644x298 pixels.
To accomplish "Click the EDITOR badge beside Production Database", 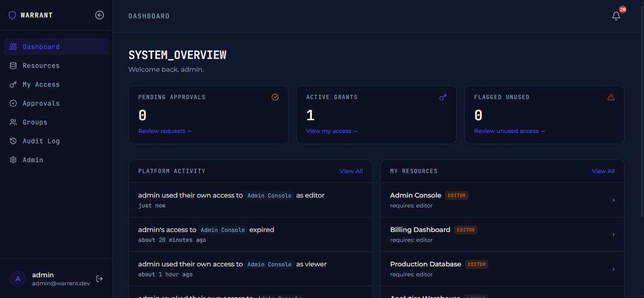I will [x=477, y=264].
